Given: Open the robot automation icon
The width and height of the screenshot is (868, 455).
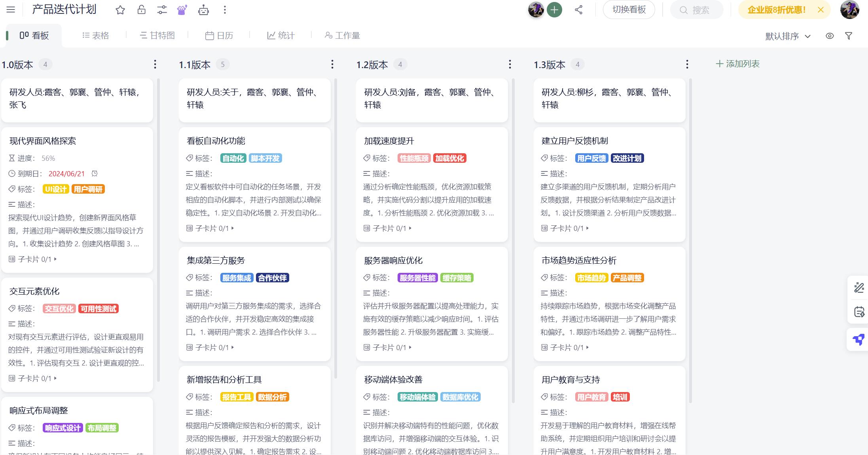Looking at the screenshot, I should [203, 10].
